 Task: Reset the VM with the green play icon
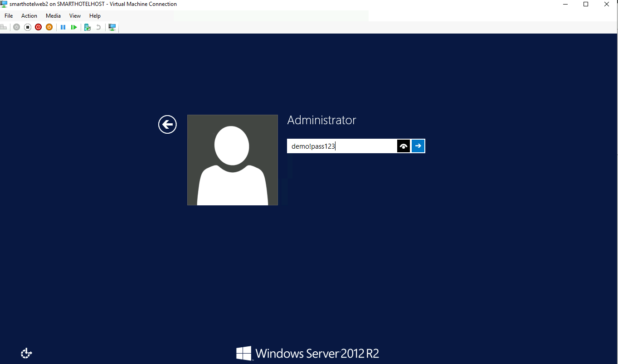click(74, 27)
